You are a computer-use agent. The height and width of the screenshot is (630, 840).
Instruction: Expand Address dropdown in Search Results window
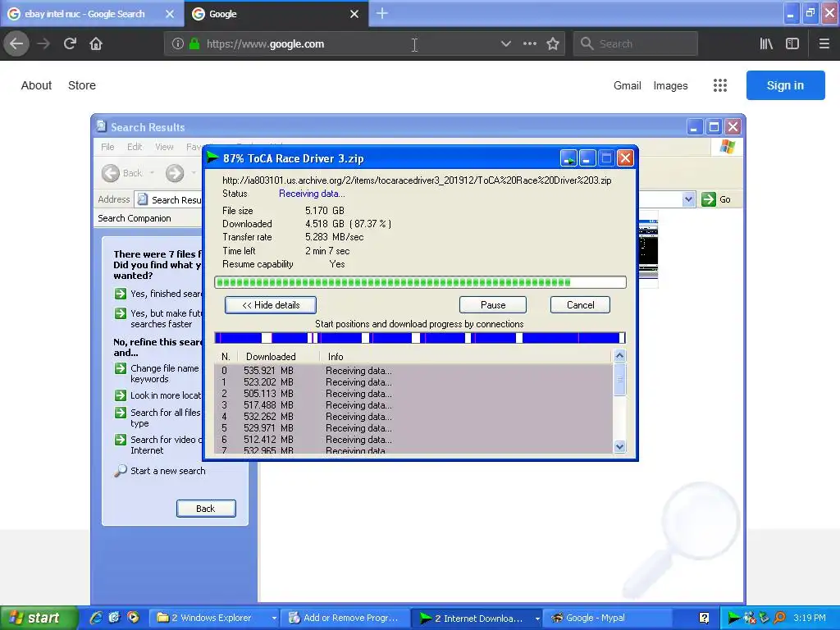click(x=688, y=199)
